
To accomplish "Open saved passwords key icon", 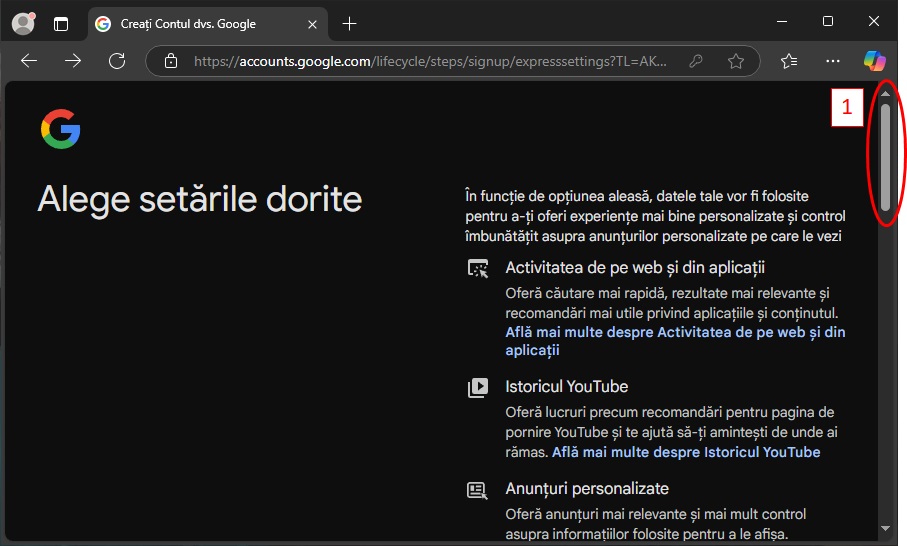I will point(696,61).
